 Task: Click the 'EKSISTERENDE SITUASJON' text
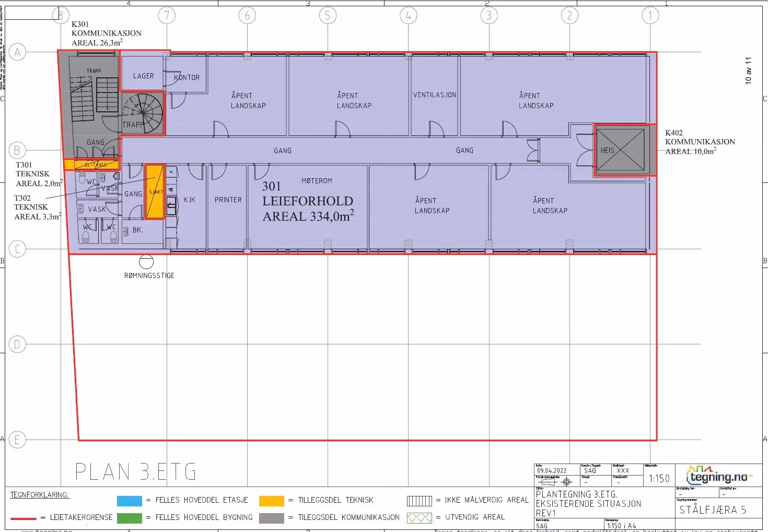[588, 503]
